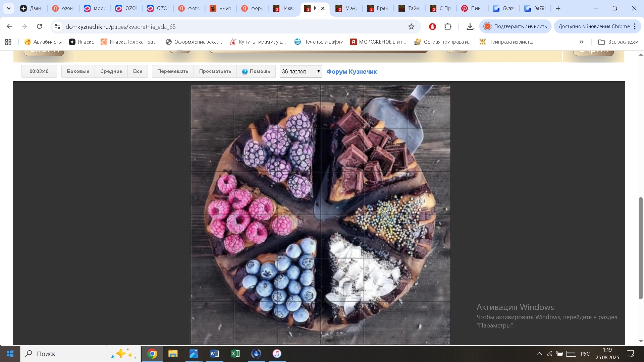Open File Explorer from the taskbar

(x=173, y=354)
